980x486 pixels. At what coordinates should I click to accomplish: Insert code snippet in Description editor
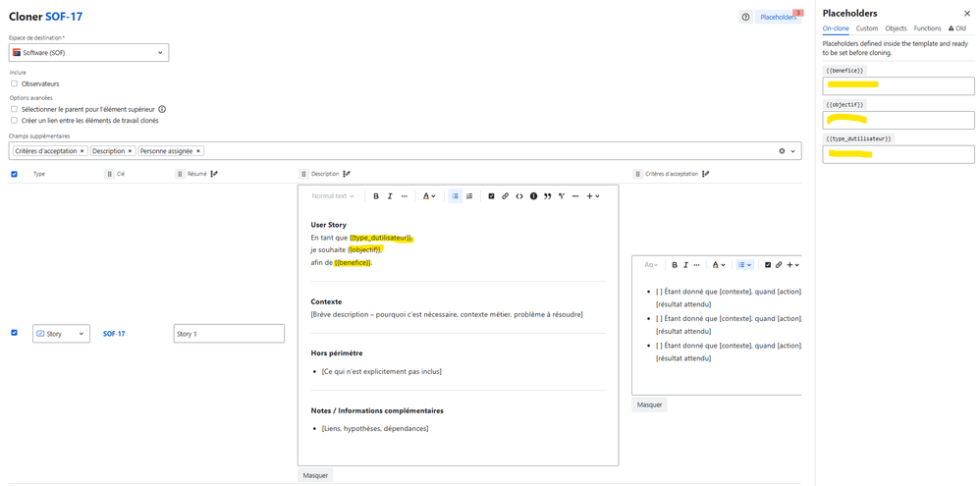point(519,196)
